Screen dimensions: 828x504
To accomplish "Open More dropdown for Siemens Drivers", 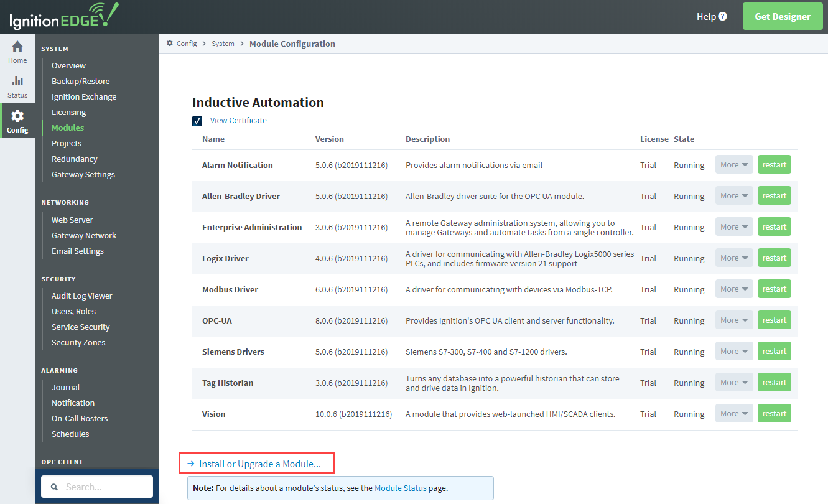I will (x=734, y=352).
